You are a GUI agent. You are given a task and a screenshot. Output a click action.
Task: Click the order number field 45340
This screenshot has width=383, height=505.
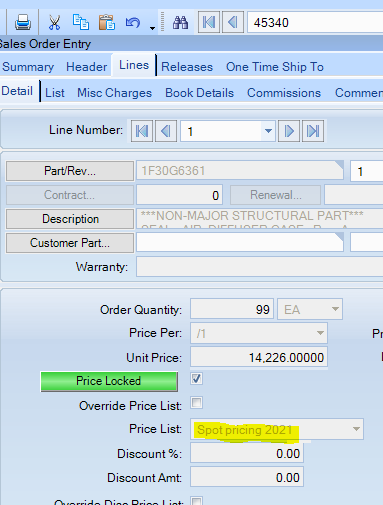315,22
